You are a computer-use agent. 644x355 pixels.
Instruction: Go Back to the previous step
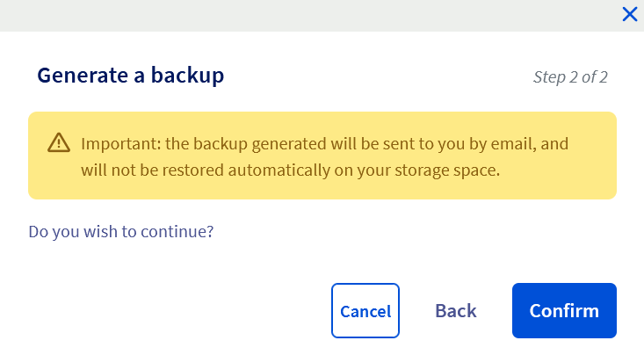click(456, 310)
